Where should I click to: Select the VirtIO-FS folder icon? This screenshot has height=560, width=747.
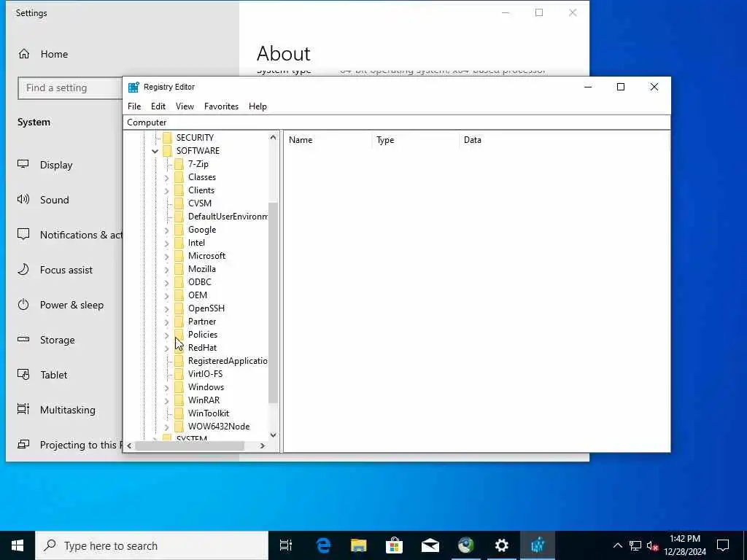(x=179, y=374)
